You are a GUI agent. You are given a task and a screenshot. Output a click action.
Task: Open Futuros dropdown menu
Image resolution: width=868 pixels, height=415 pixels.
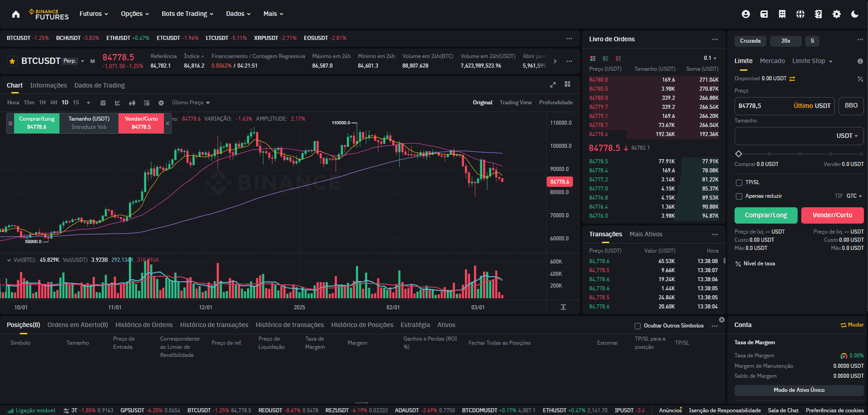pyautogui.click(x=94, y=14)
